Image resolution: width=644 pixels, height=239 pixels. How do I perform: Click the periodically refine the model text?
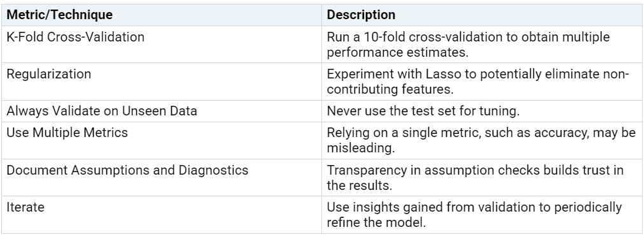point(474,215)
